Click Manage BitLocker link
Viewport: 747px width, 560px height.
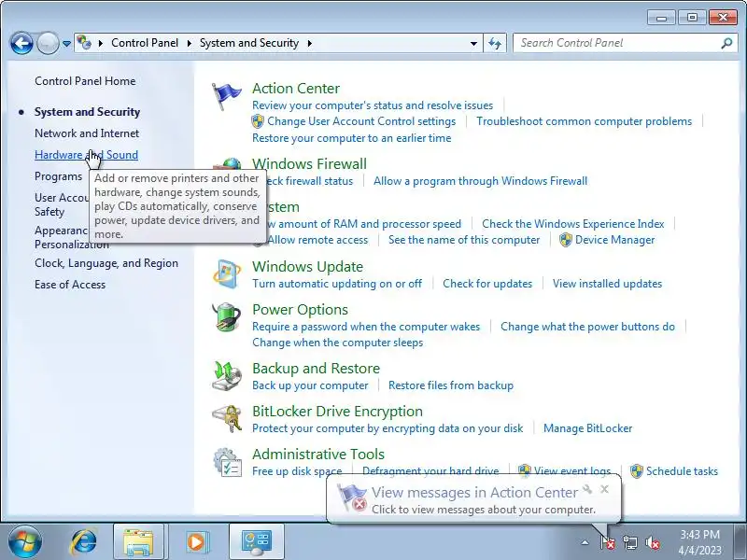[588, 428]
